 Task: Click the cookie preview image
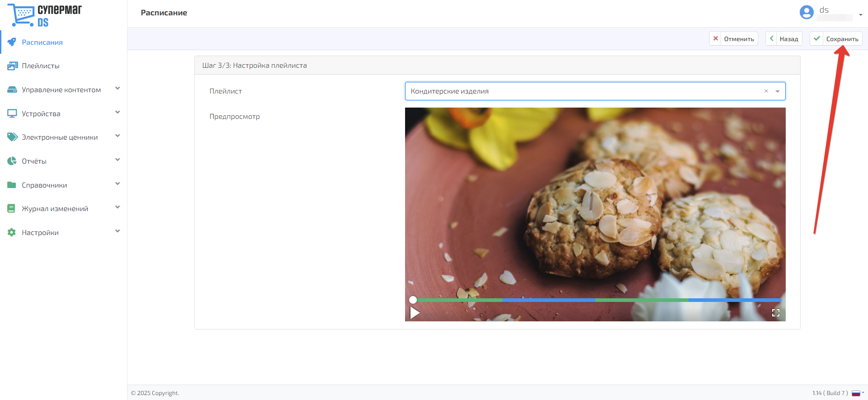coord(595,214)
